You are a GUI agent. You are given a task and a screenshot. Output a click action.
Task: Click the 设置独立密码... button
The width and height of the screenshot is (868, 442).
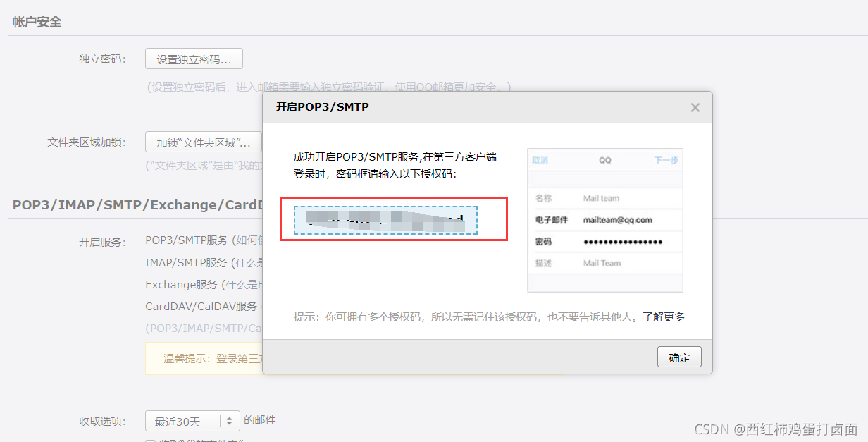tap(194, 59)
